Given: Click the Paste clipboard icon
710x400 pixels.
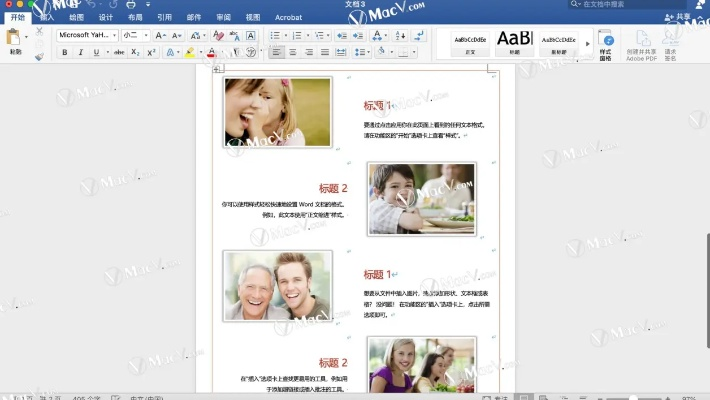Looking at the screenshot, I should click(13, 37).
